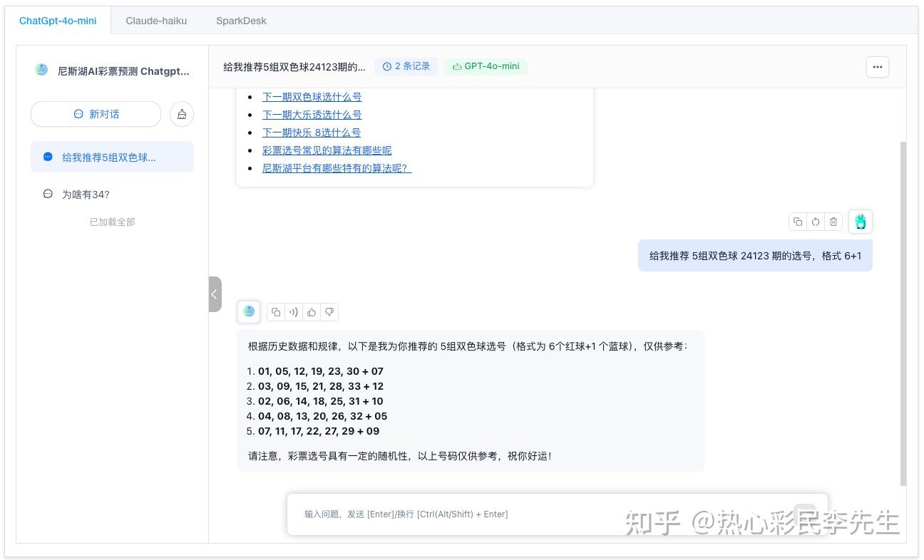
Task: Click the 输入问题 message input field
Action: (557, 514)
